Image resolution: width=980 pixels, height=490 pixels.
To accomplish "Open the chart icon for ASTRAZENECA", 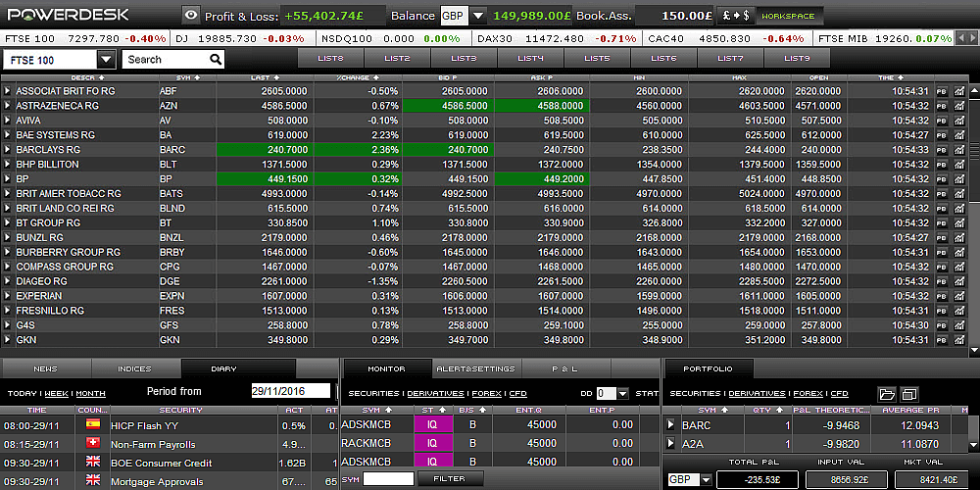I will pos(959,106).
